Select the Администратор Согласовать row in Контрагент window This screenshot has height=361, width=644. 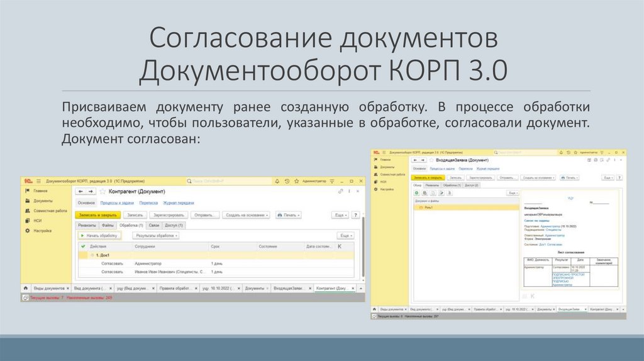216,264
